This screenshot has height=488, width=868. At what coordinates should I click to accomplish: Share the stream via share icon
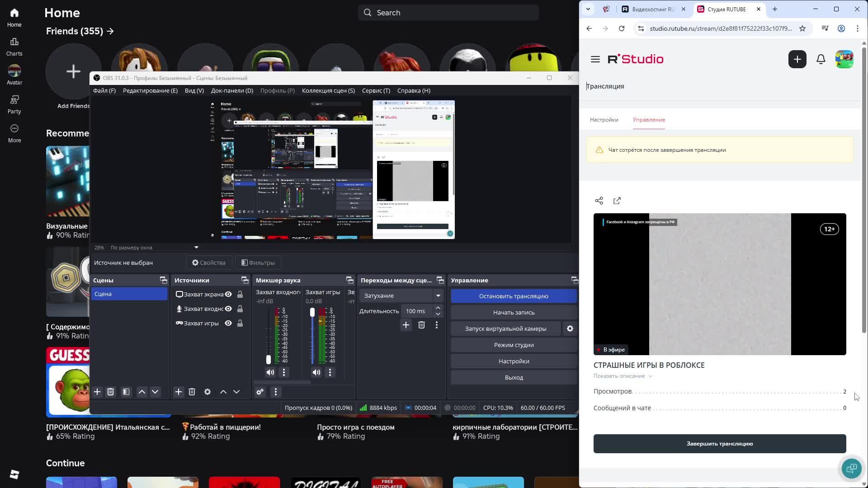point(599,201)
